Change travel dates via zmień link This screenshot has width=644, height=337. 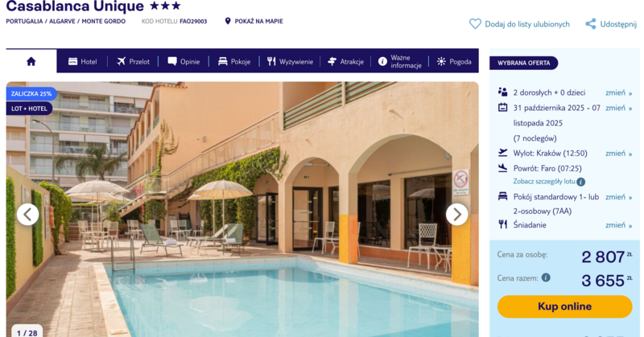(x=618, y=108)
